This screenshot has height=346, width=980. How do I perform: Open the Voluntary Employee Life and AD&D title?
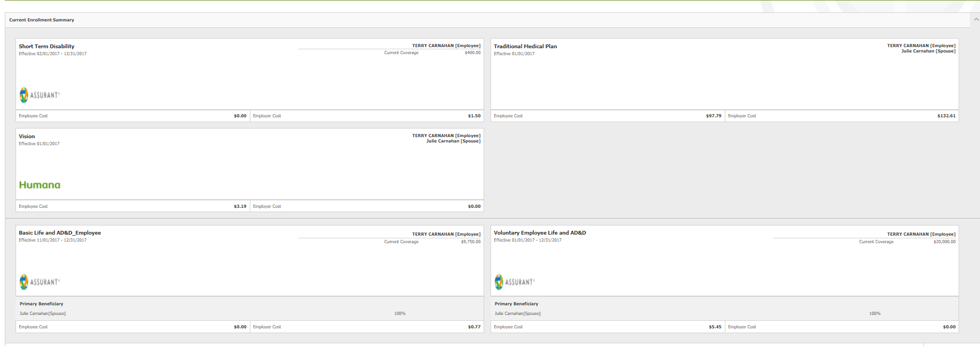540,233
